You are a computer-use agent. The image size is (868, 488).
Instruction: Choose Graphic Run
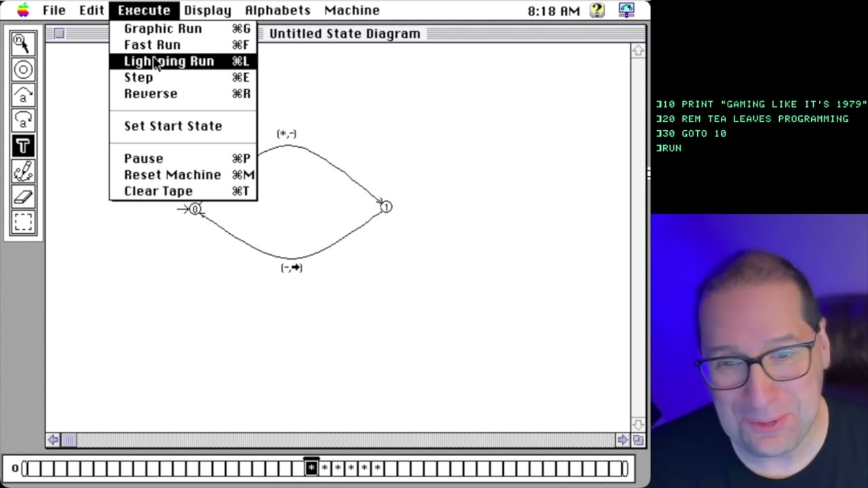(x=183, y=28)
